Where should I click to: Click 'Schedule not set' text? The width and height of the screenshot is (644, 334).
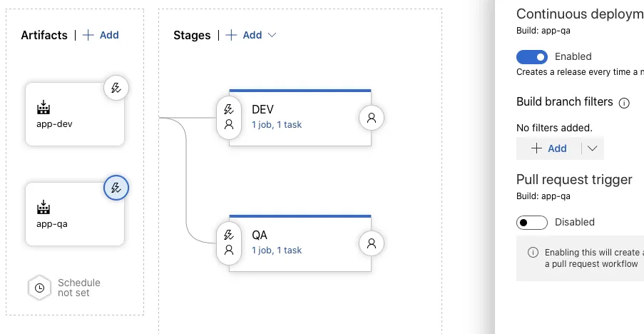[x=78, y=288]
